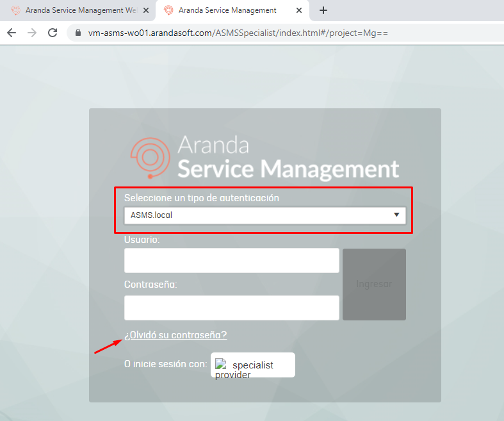The height and width of the screenshot is (421, 504).
Task: Open the authentication type dropdown showing ASMS.local
Action: click(x=265, y=215)
